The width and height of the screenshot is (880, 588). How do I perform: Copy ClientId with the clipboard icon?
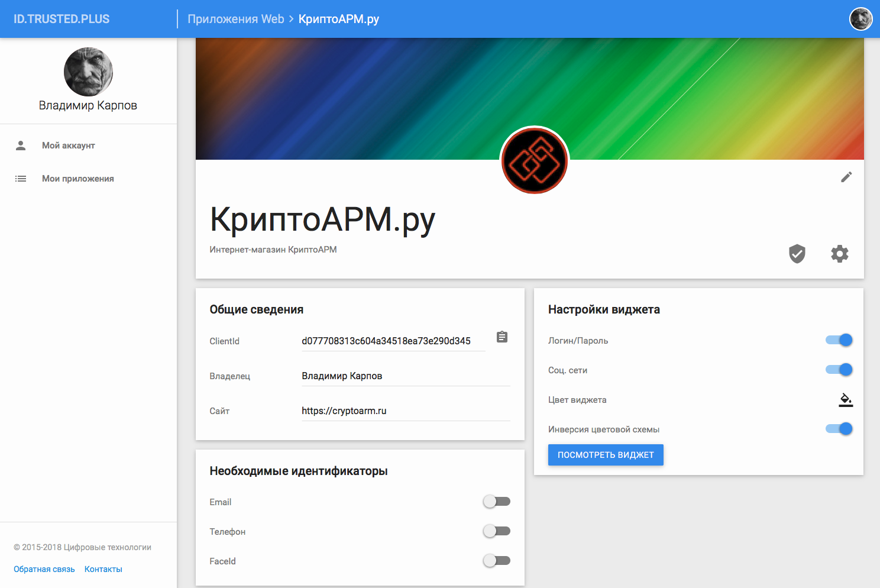(502, 337)
